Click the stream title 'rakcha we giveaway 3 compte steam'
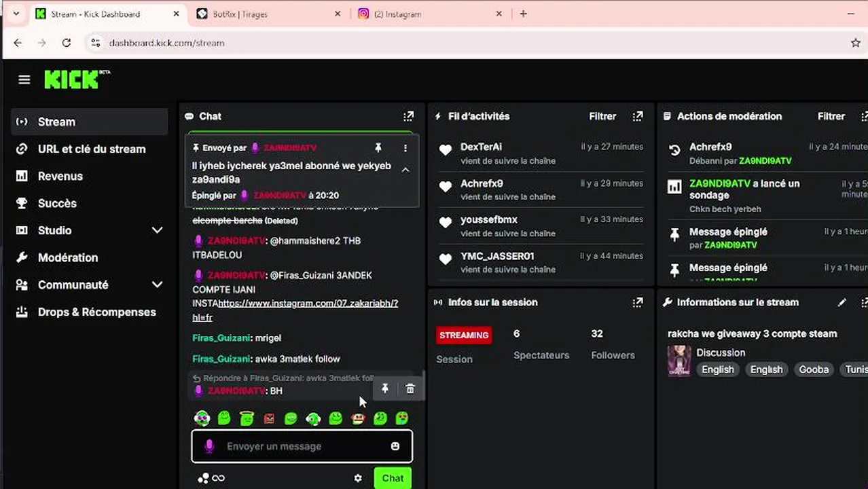 tap(752, 333)
